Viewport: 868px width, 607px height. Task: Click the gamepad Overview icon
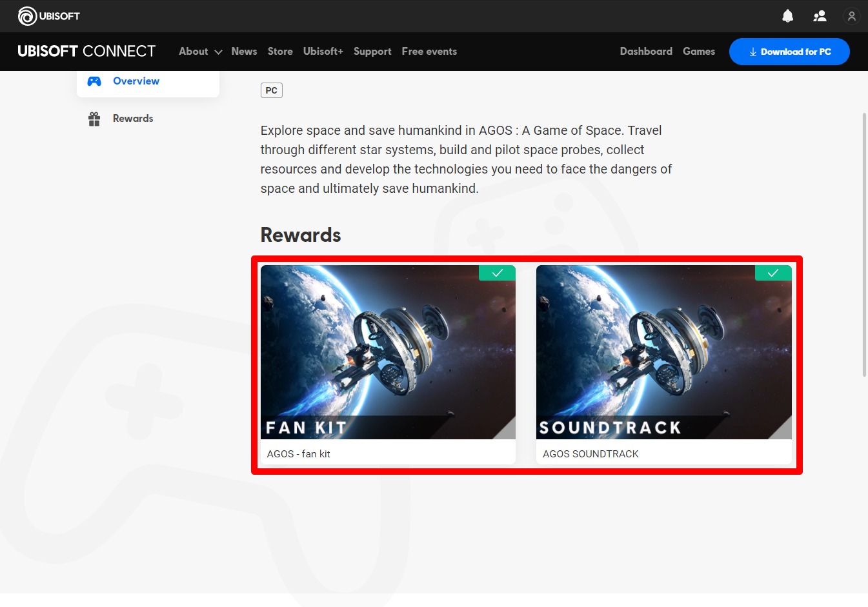pyautogui.click(x=94, y=81)
